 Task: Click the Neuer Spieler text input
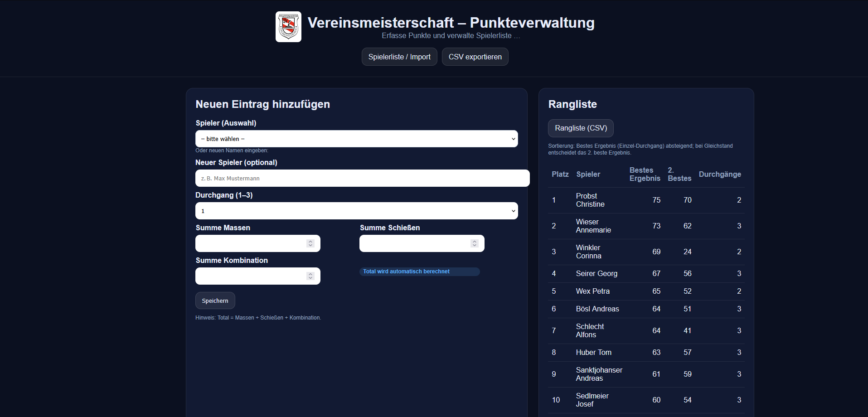coord(362,178)
